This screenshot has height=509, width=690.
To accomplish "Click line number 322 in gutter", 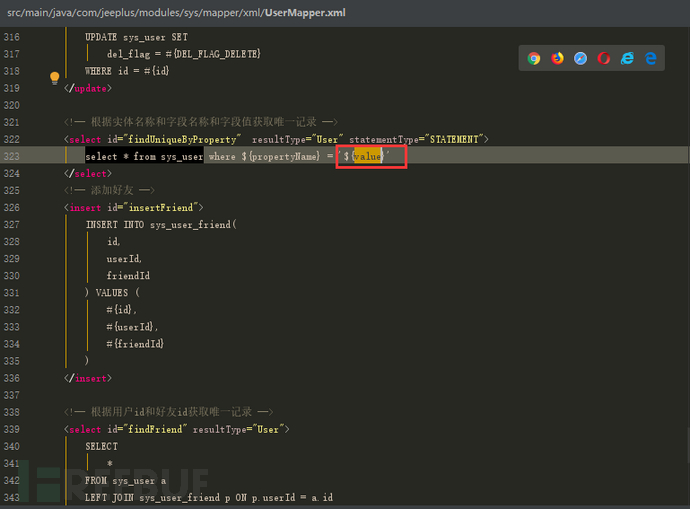I will click(11, 139).
